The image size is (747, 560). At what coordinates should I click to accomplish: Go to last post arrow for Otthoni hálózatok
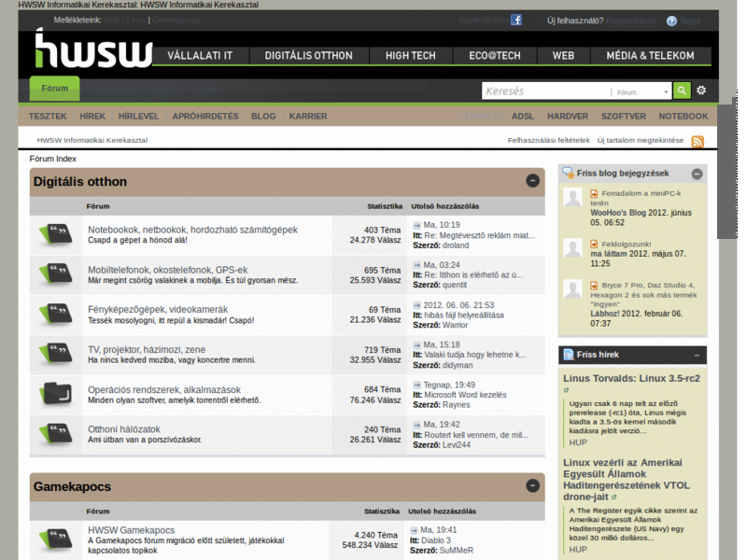point(416,425)
